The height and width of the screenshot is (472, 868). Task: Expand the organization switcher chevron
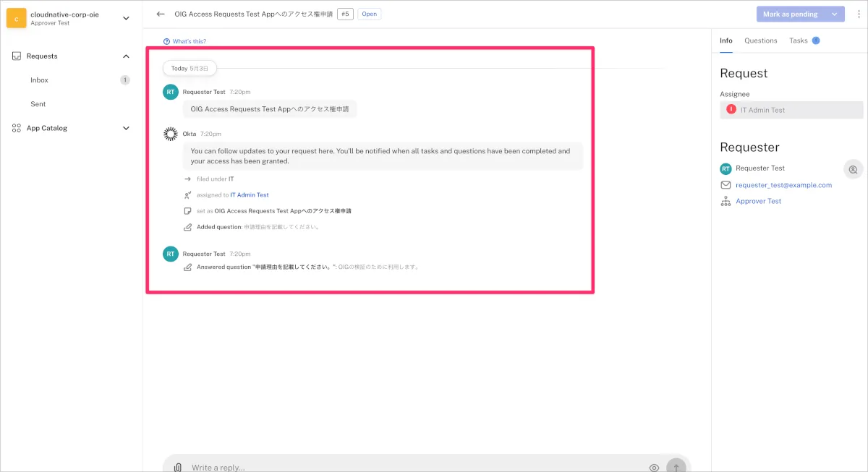127,18
